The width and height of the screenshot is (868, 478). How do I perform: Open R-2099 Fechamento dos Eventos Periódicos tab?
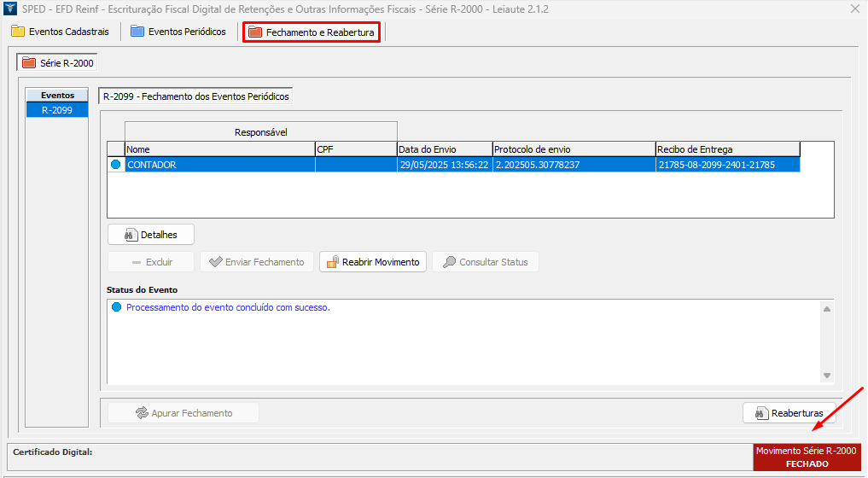click(196, 96)
